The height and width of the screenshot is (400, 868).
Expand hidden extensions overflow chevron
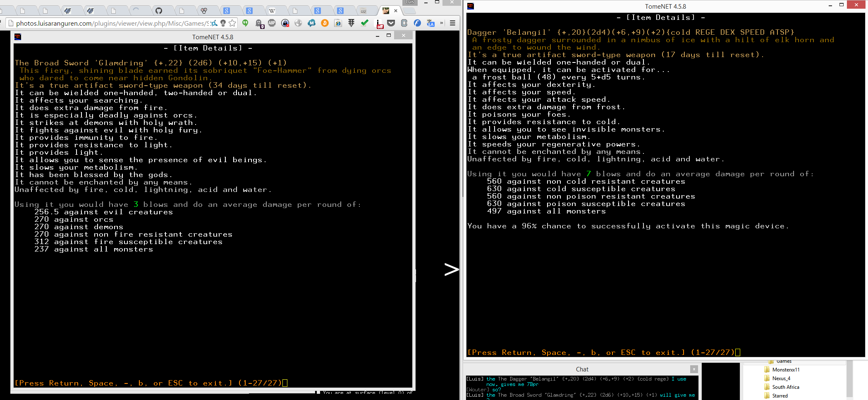pos(442,23)
